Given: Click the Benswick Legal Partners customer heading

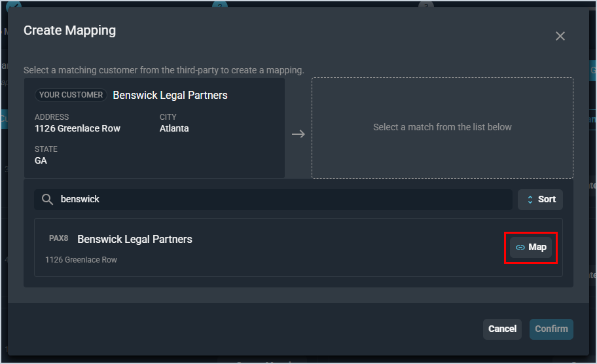Looking at the screenshot, I should 170,95.
